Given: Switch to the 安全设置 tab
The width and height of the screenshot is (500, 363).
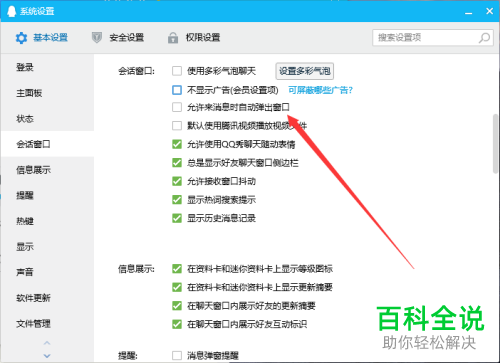Looking at the screenshot, I should point(118,38).
